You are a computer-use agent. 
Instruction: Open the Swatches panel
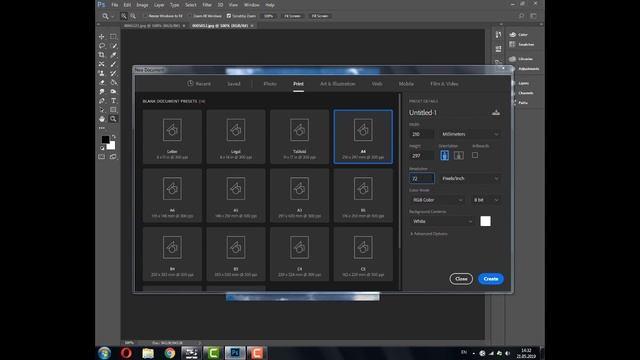(x=522, y=44)
